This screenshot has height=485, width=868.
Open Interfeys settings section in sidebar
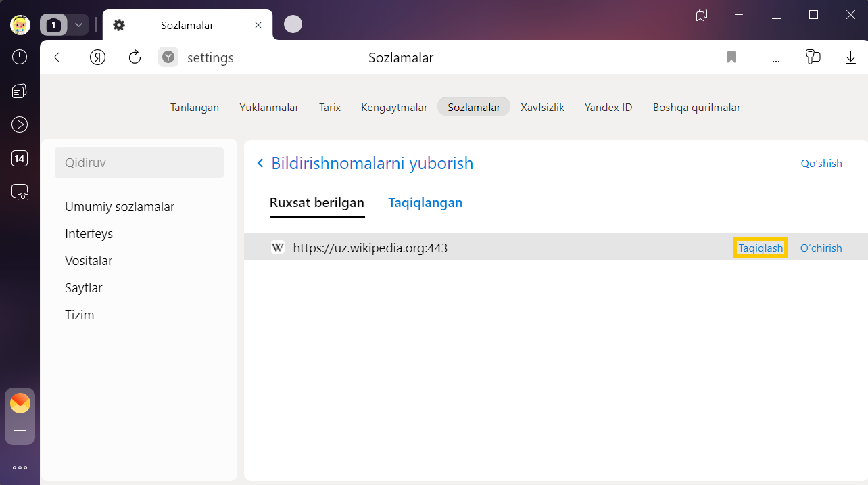tap(89, 233)
